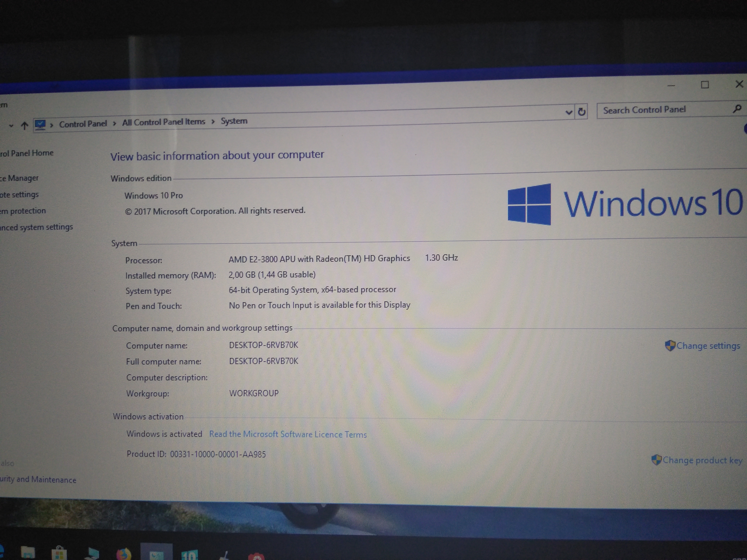Click the AMD E2-3800 APU processor text
747x560 pixels.
point(319,259)
